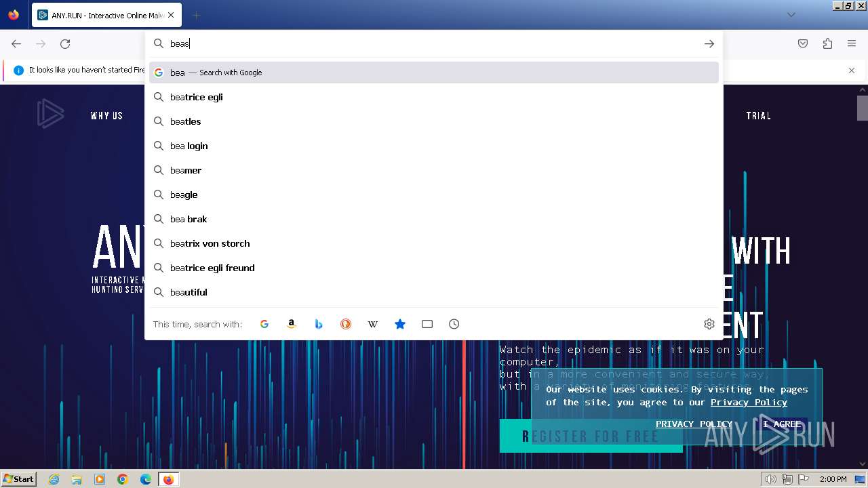Viewport: 868px width, 488px height.
Task: Select the 'bea brak' suggestion
Action: coord(434,219)
